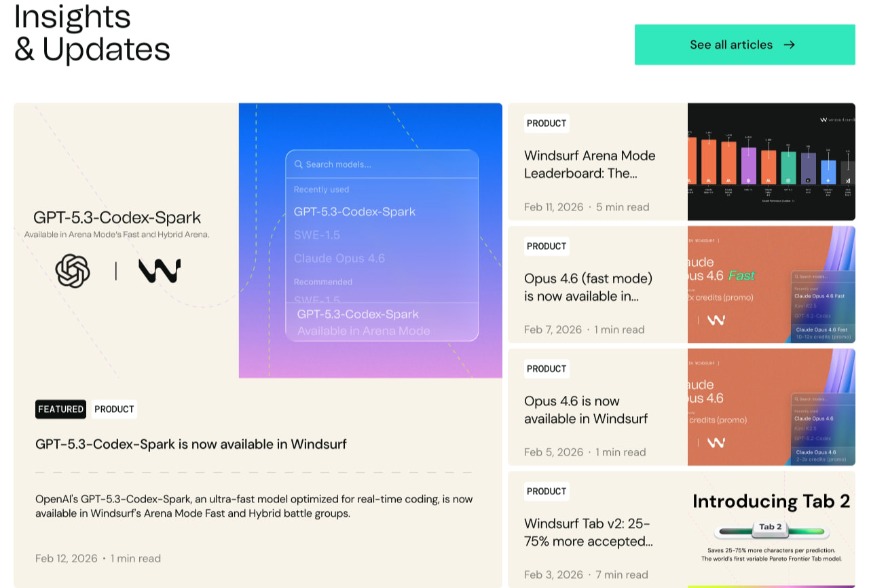Click the featured article description paragraph
This screenshot has width=869, height=588.
254,506
